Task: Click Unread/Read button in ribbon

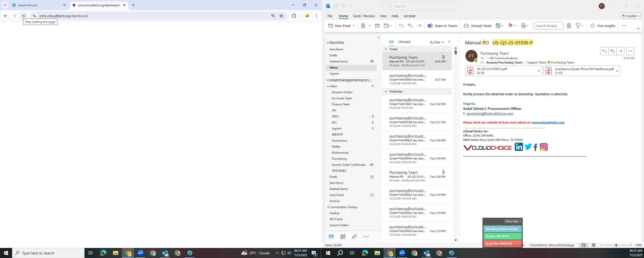Action: (x=477, y=26)
